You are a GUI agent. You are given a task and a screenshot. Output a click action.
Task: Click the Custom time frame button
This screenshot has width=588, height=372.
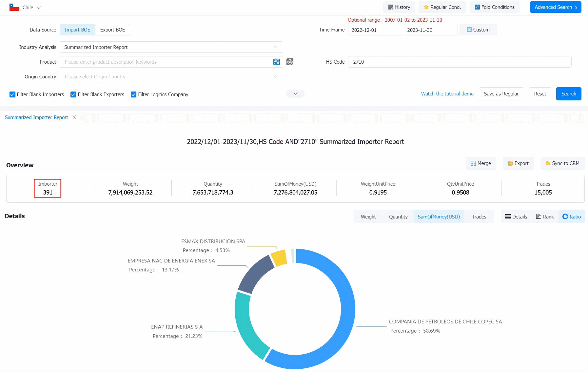click(478, 30)
